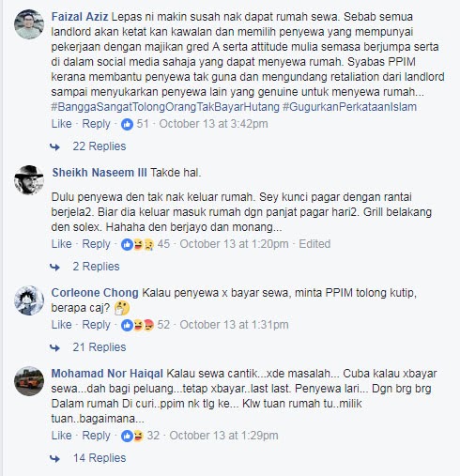460x476 pixels.
Task: Like Corleone Chong's comment
Action: point(61,325)
